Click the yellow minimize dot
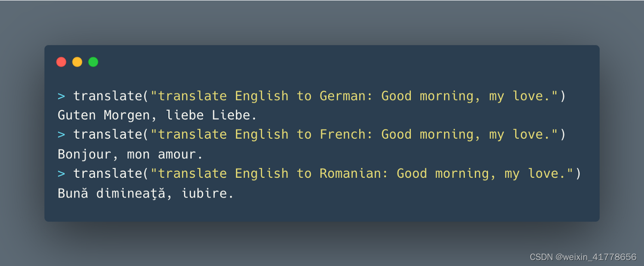The image size is (644, 266). point(77,62)
